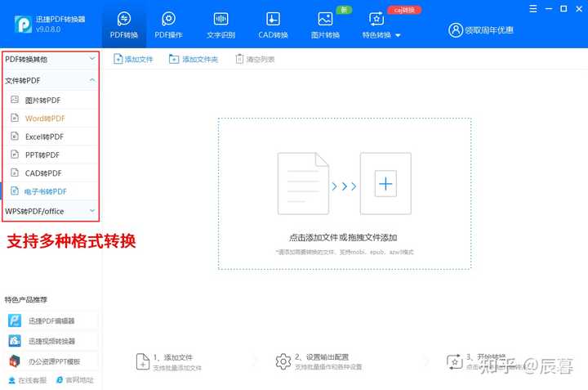Select Word转PDF in the sidebar
The image size is (588, 390).
51,119
